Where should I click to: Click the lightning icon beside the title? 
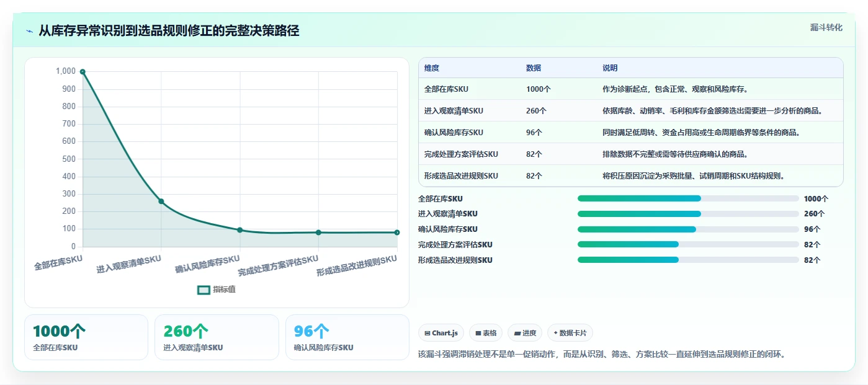[x=29, y=31]
